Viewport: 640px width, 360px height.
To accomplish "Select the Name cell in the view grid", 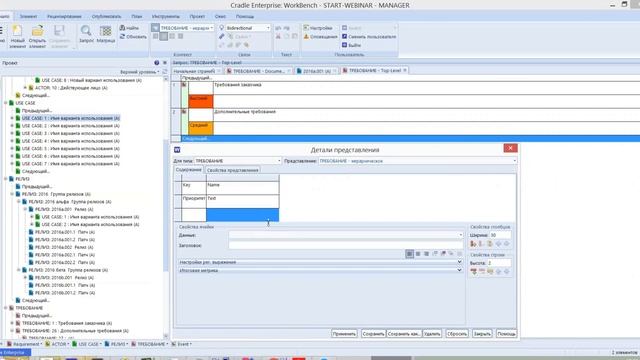I will [242, 188].
